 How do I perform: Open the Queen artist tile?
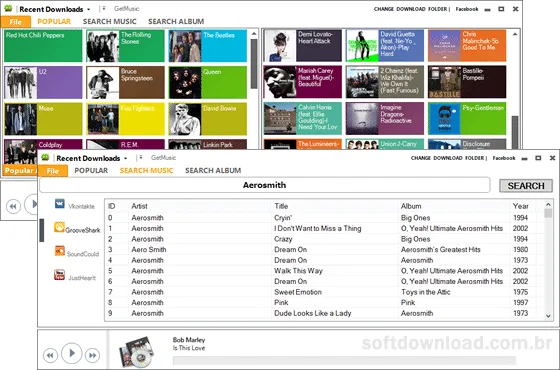pyautogui.click(x=208, y=82)
